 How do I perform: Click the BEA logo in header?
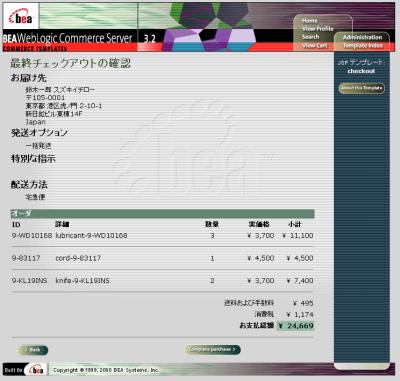[x=20, y=16]
